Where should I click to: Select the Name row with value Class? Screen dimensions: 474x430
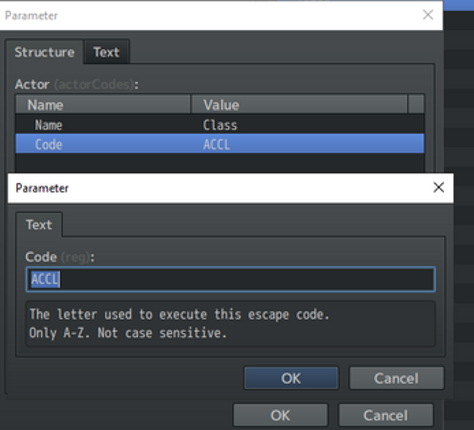coord(220,125)
